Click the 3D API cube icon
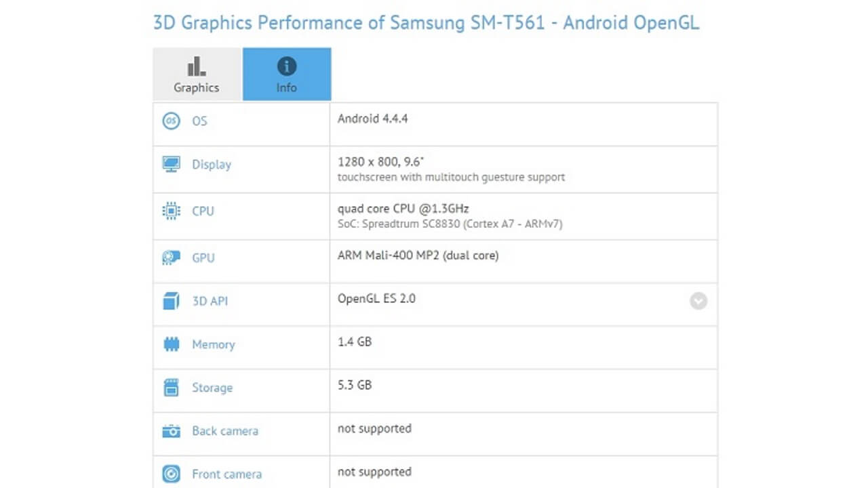868x488 pixels. point(171,301)
